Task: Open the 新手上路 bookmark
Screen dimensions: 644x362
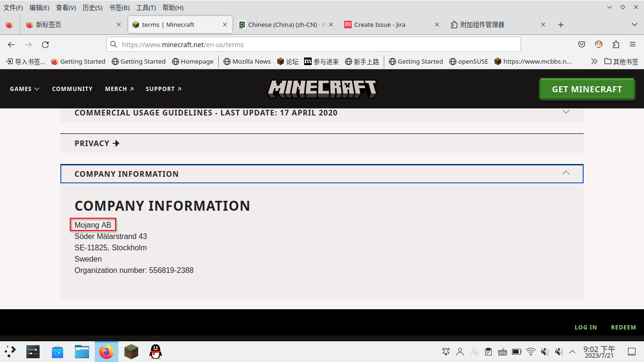Action: tap(362, 61)
